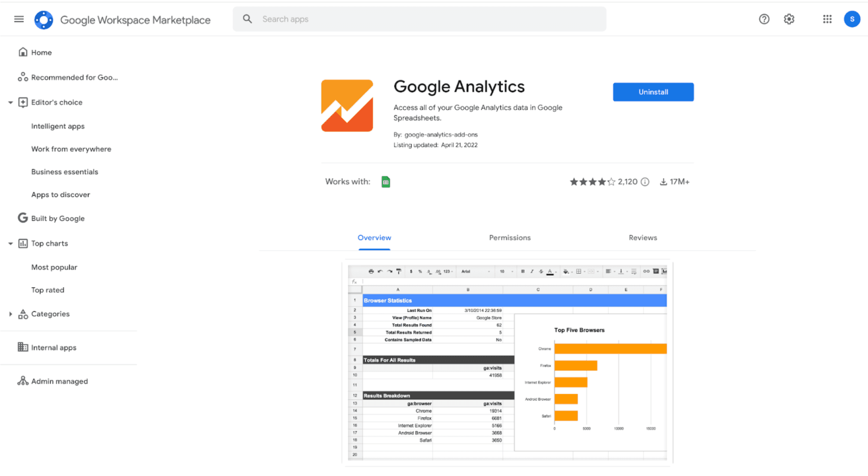Viewport: 868px width, 476px height.
Task: Click the Built by Google G icon
Action: pos(23,218)
